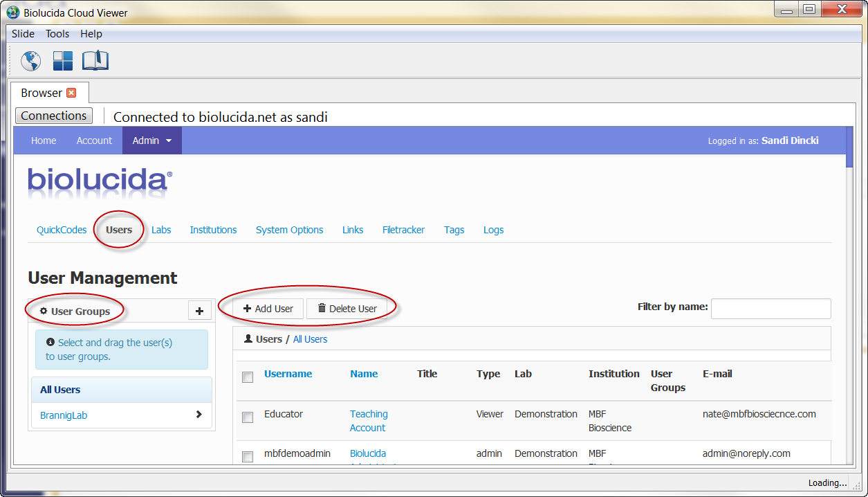868x497 pixels.
Task: Switch to the Labs tab
Action: (x=161, y=230)
